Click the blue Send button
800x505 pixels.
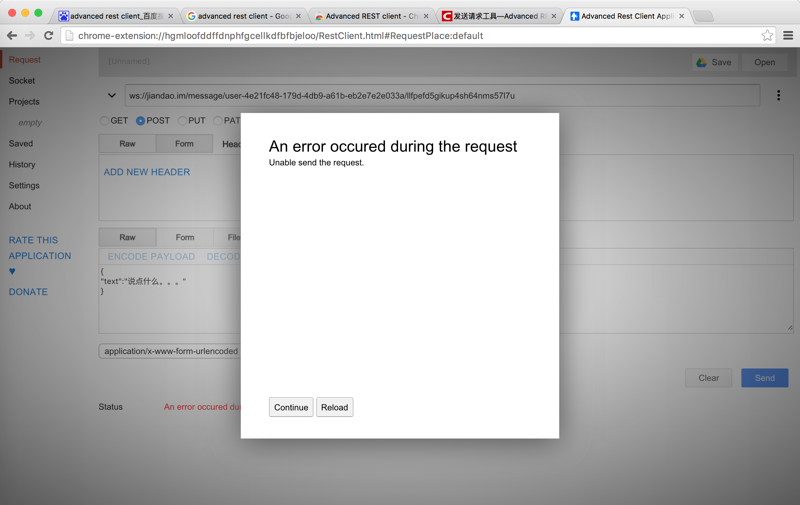point(765,378)
